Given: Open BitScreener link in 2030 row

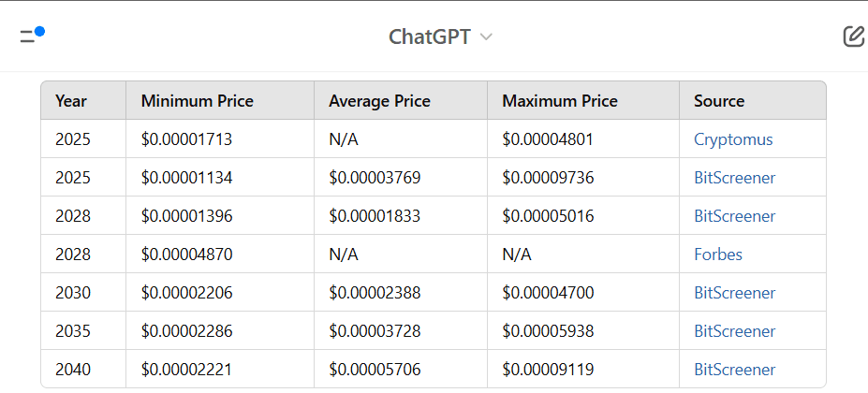Looking at the screenshot, I should point(734,293).
